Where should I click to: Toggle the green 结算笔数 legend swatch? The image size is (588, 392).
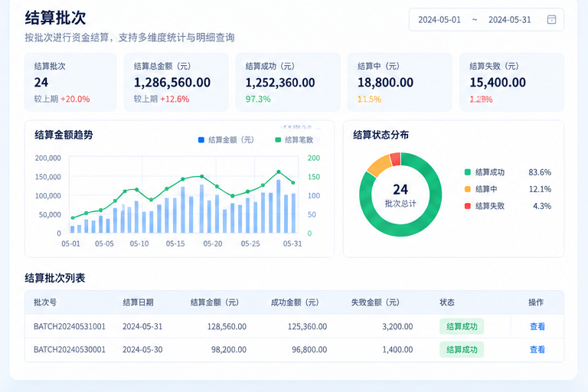point(278,140)
